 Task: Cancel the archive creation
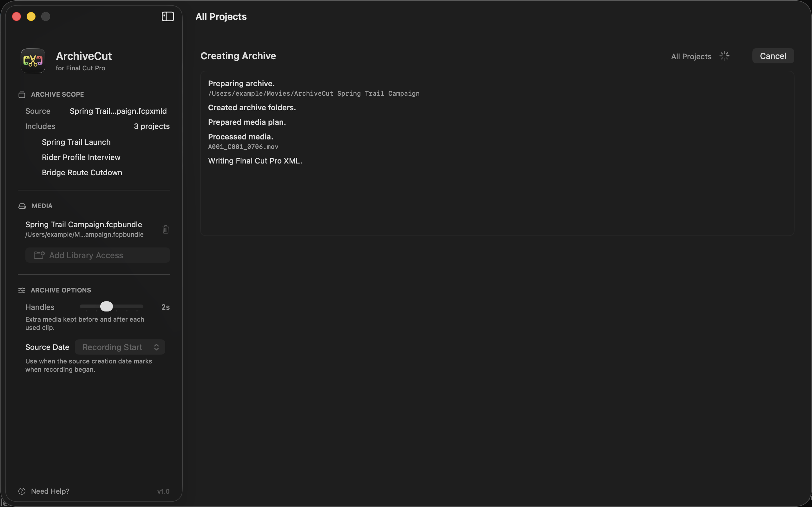click(x=773, y=56)
